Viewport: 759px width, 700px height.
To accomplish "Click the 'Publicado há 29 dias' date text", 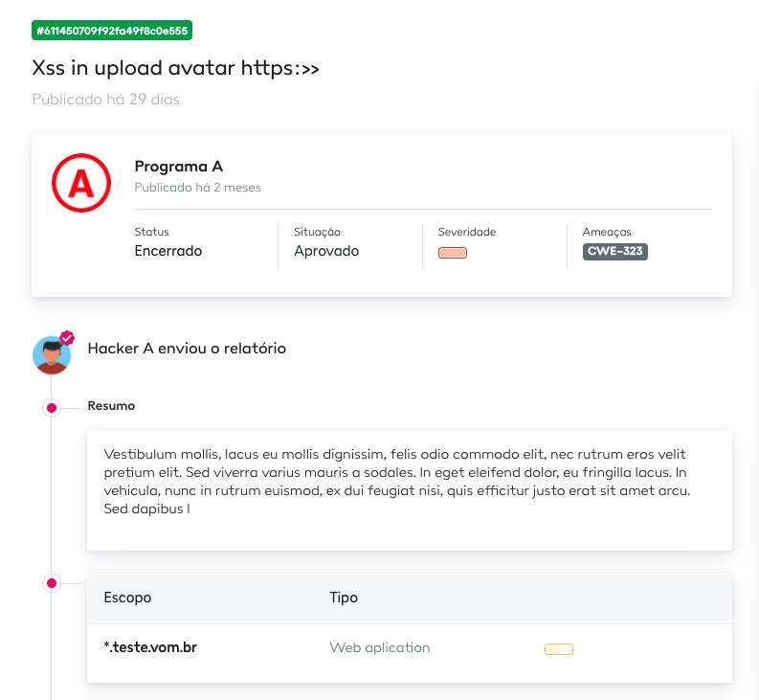I will coord(106,100).
